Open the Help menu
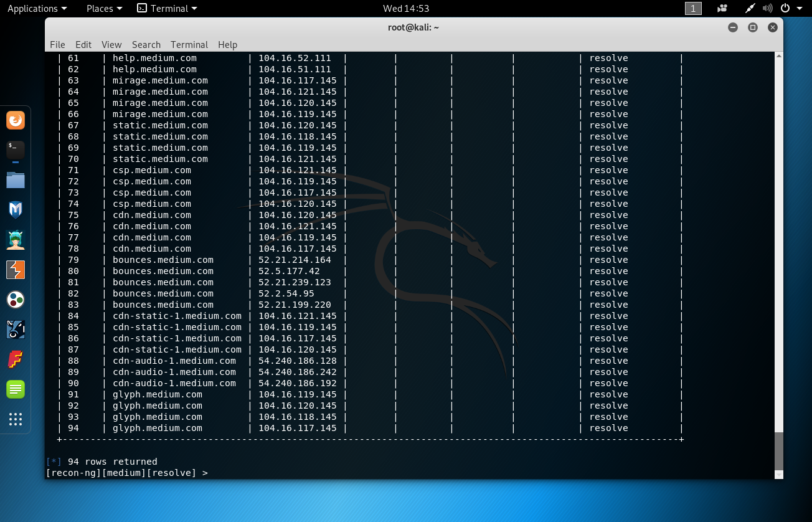 [x=227, y=45]
